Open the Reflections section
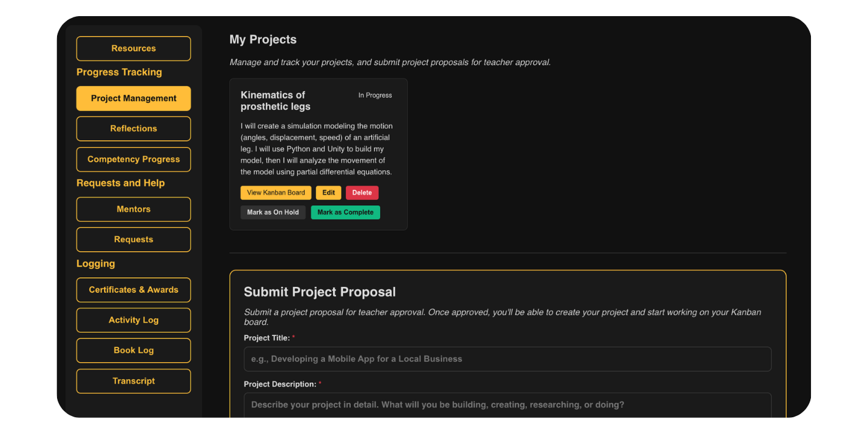This screenshot has height=434, width=868. 133,128
